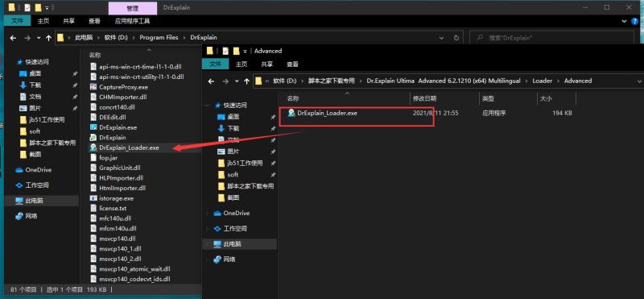644x299 pixels.
Task: Click Program Files breadcrumb segment
Action: (x=159, y=37)
